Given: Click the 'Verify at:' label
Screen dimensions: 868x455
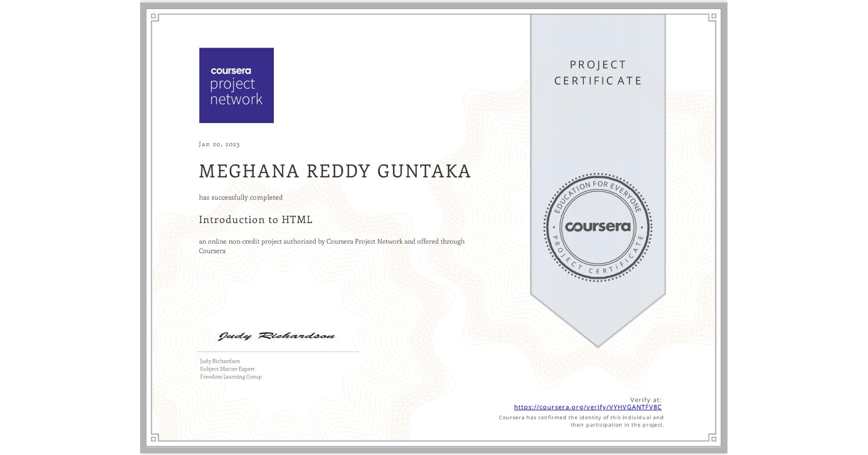Looking at the screenshot, I should pos(646,400).
